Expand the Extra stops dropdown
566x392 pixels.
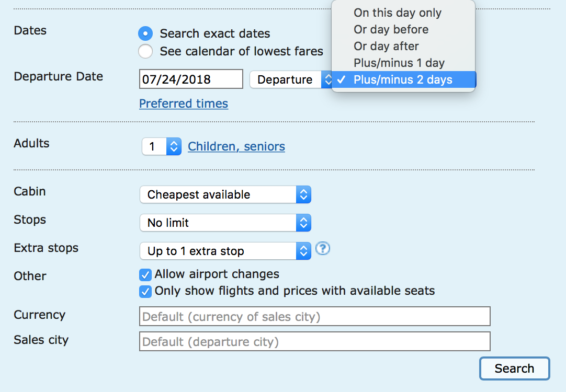click(225, 251)
